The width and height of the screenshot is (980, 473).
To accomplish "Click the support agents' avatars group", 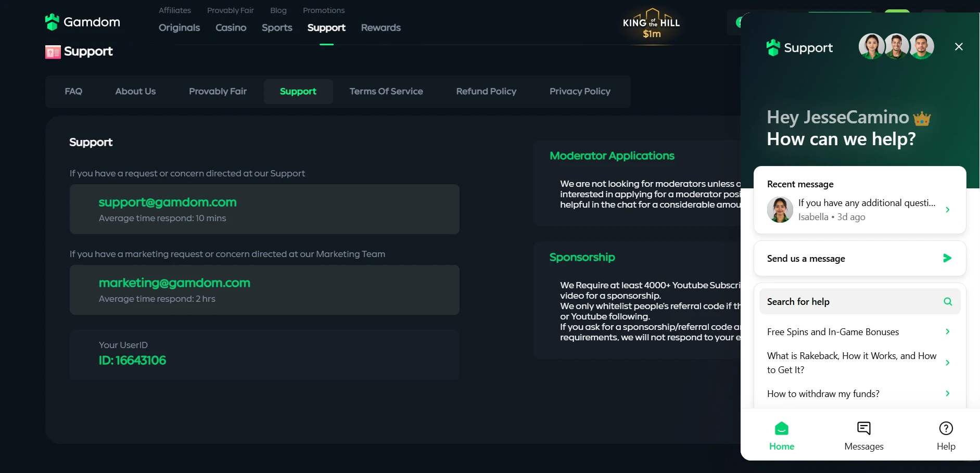I will tap(896, 46).
